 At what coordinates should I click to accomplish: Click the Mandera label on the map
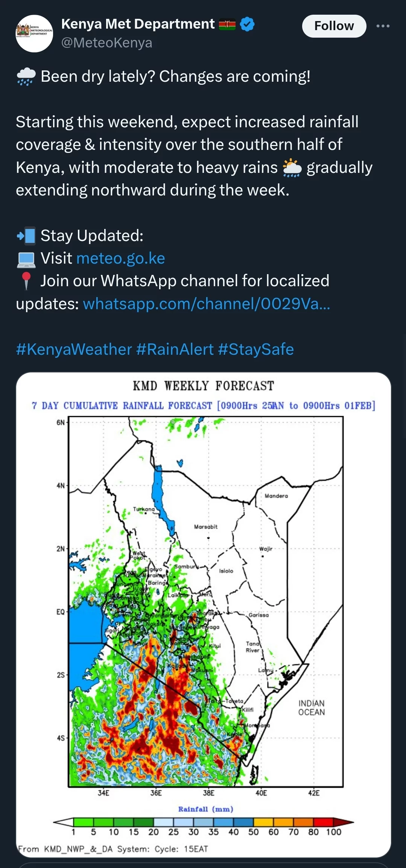276,496
